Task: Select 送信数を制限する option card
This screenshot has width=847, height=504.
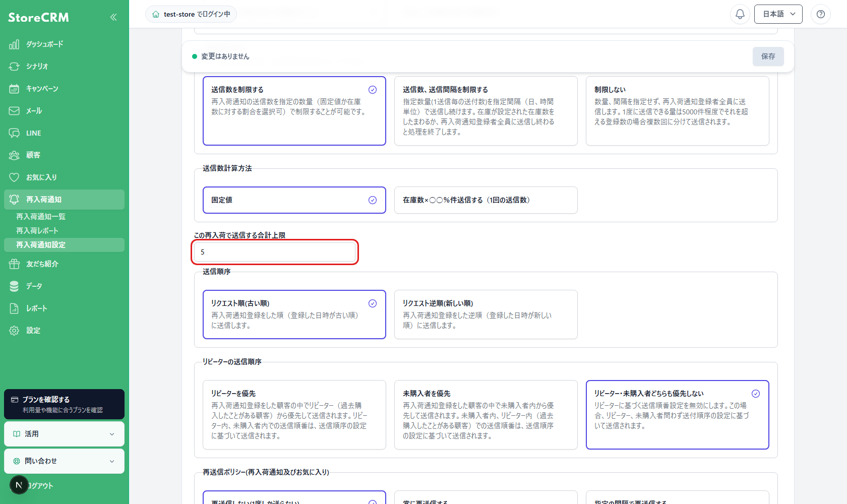Action: [294, 111]
